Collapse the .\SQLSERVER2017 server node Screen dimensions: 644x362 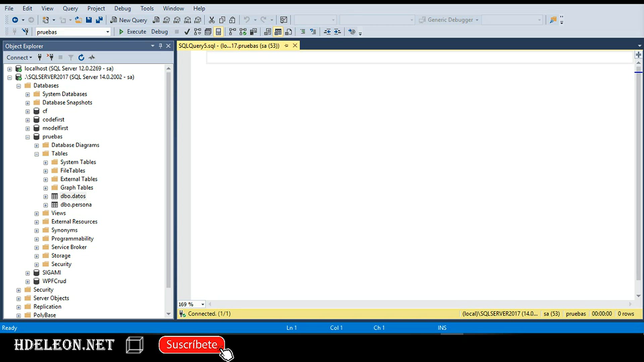point(10,77)
